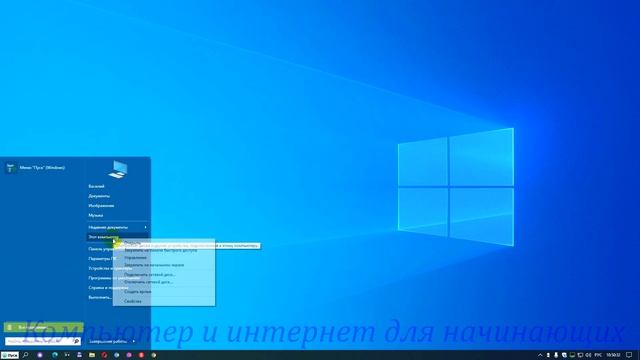Click the microphone tray icon
Viewport: 640px width, 360px height.
tap(556, 355)
